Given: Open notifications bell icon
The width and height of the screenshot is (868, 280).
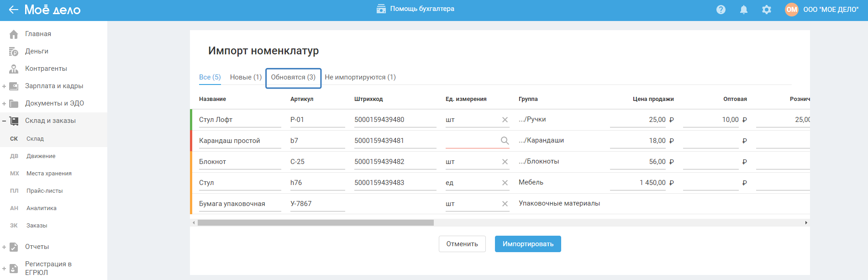Looking at the screenshot, I should tap(743, 10).
